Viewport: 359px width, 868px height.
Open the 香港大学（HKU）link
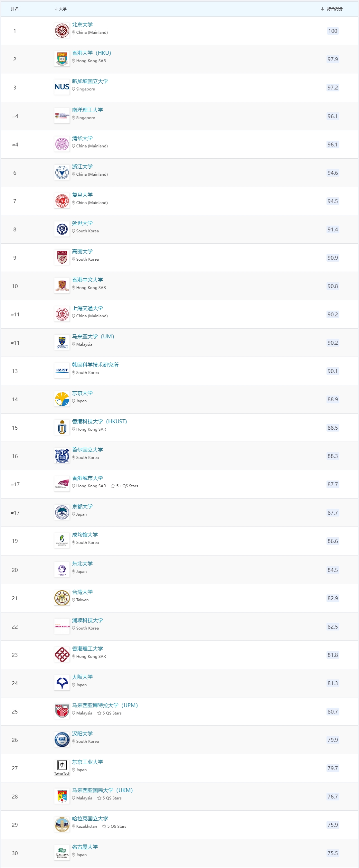pos(91,53)
